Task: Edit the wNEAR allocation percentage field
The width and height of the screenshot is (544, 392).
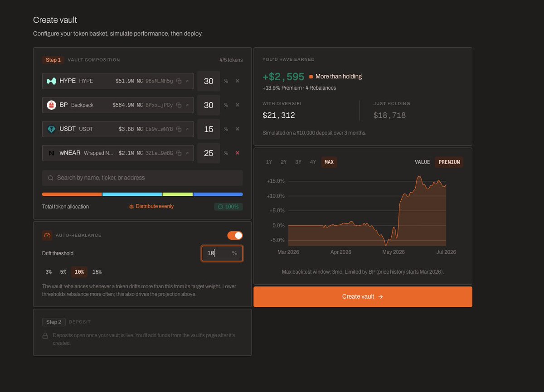Action: coord(209,153)
